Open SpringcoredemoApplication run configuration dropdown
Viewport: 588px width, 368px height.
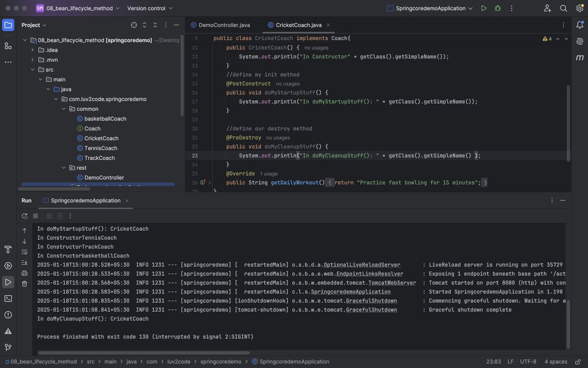pos(430,8)
